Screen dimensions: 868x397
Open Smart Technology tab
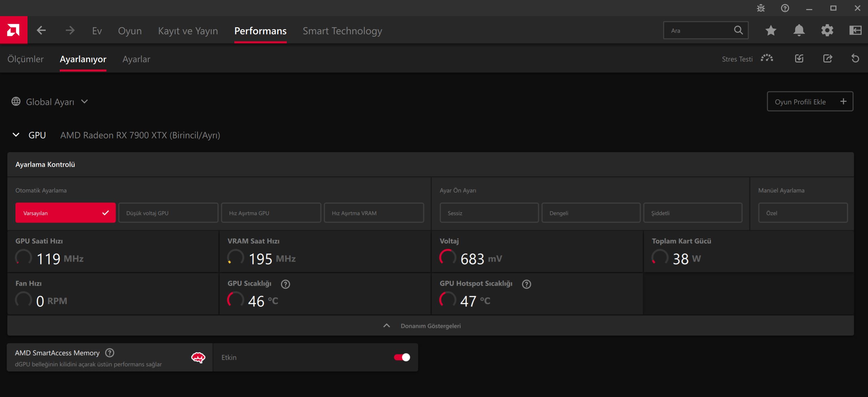[342, 31]
